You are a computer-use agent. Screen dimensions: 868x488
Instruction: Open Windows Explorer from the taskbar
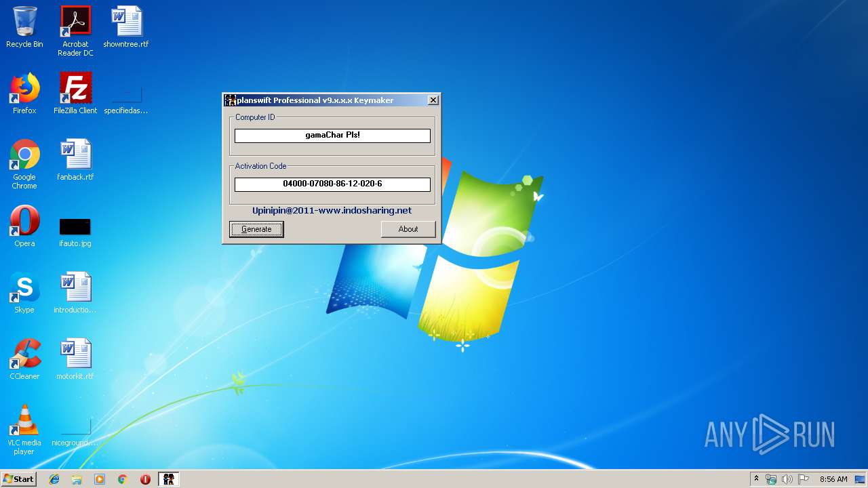coord(77,479)
